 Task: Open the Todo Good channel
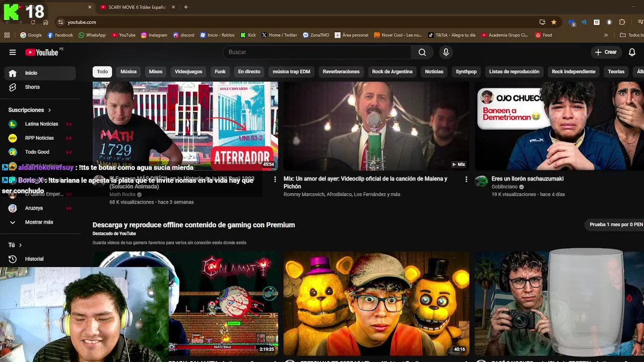(x=40, y=152)
